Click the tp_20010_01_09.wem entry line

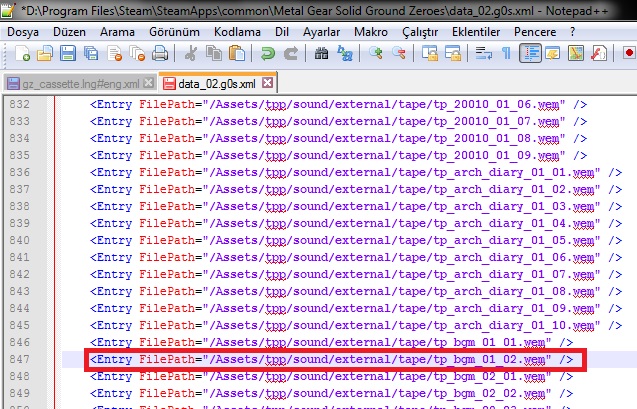tap(338, 156)
